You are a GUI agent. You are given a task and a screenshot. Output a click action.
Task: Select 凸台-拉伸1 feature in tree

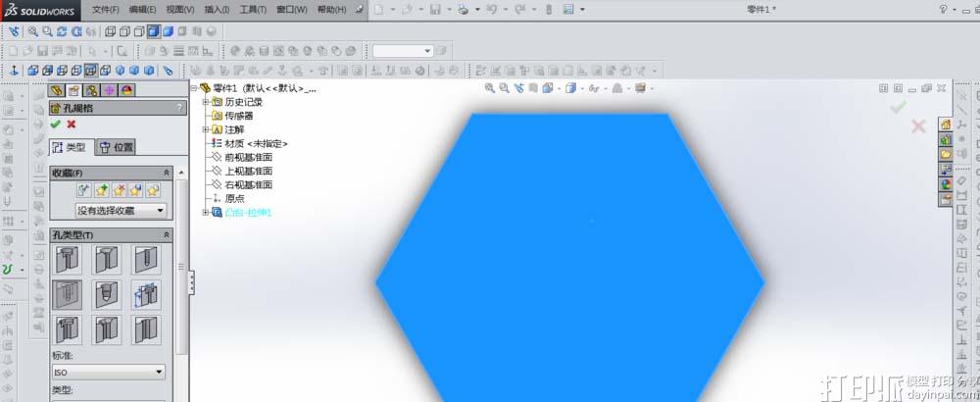(x=248, y=212)
